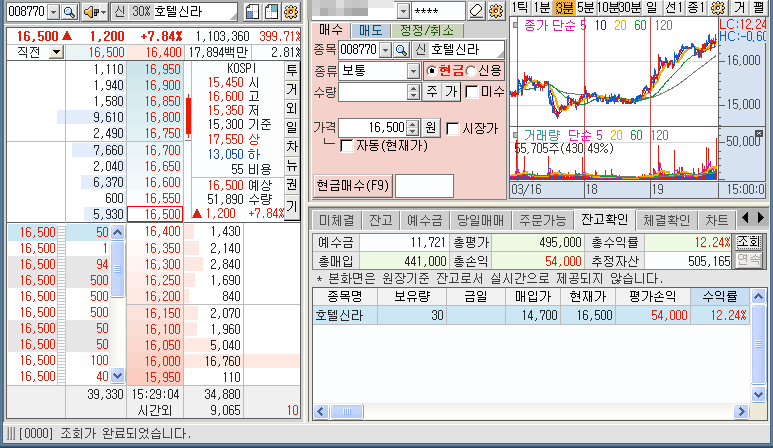The image size is (773, 448).
Task: Switch chart to 1분 interval
Action: [541, 7]
